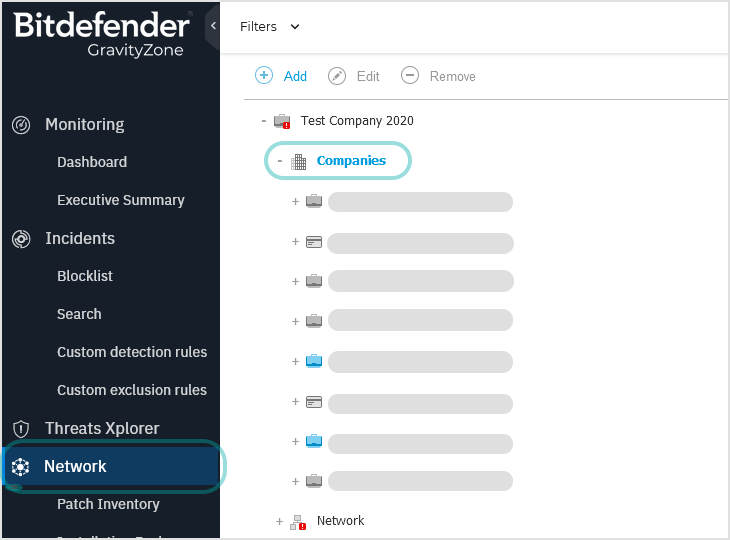Expand the fourth company under Companies
The width and height of the screenshot is (730, 540).
(x=295, y=321)
